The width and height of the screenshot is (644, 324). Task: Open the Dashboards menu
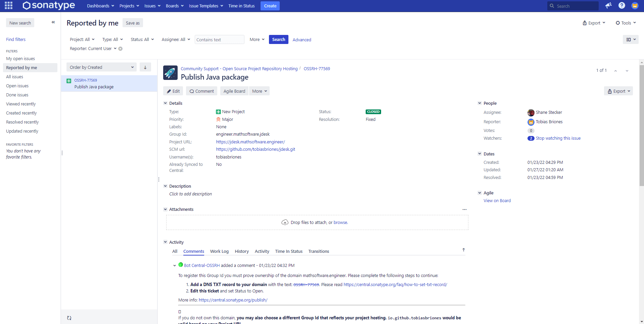pos(100,6)
